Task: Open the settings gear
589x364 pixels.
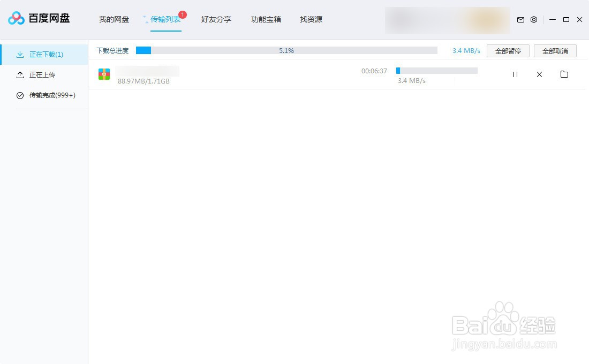Action: coord(533,19)
